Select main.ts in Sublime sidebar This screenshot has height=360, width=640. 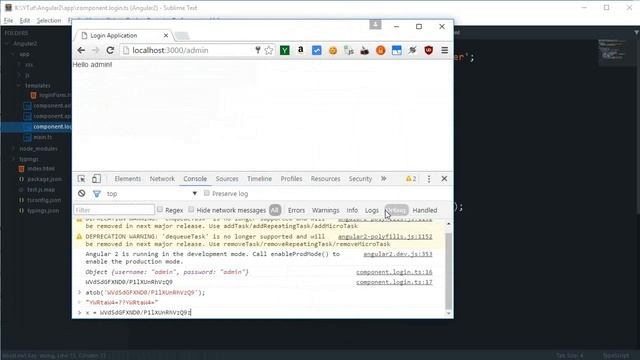coord(43,138)
